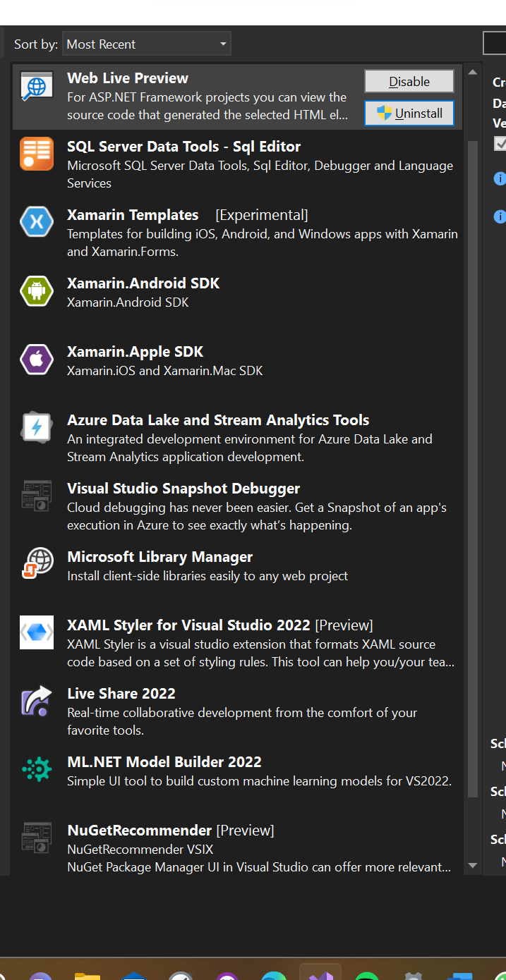Click the Azure Data Lake lightning icon
506x980 pixels.
pos(37,427)
